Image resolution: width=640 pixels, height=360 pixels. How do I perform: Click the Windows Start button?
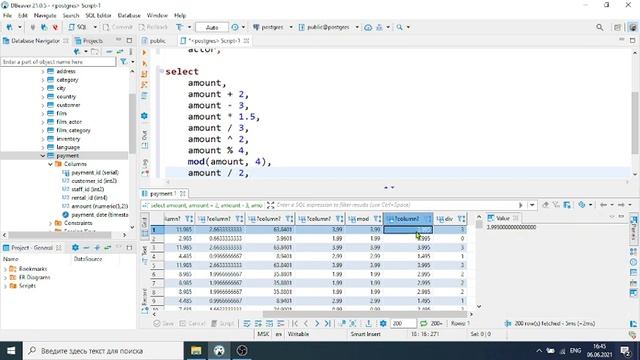coord(11,351)
